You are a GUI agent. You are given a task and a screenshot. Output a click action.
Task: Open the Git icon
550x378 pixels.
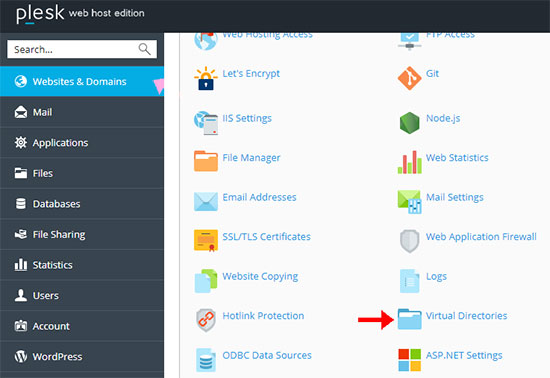(409, 78)
